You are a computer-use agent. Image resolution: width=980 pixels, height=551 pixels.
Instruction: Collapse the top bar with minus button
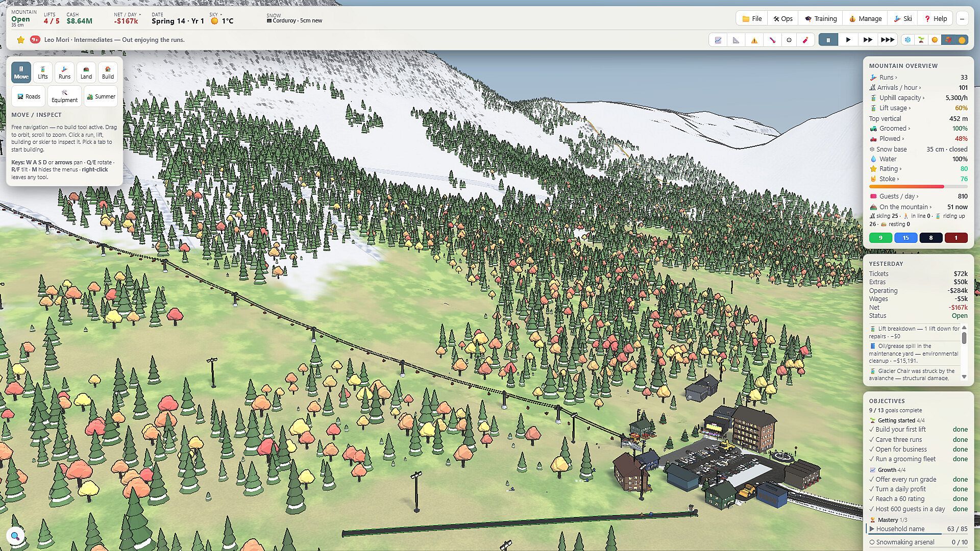[x=962, y=18]
